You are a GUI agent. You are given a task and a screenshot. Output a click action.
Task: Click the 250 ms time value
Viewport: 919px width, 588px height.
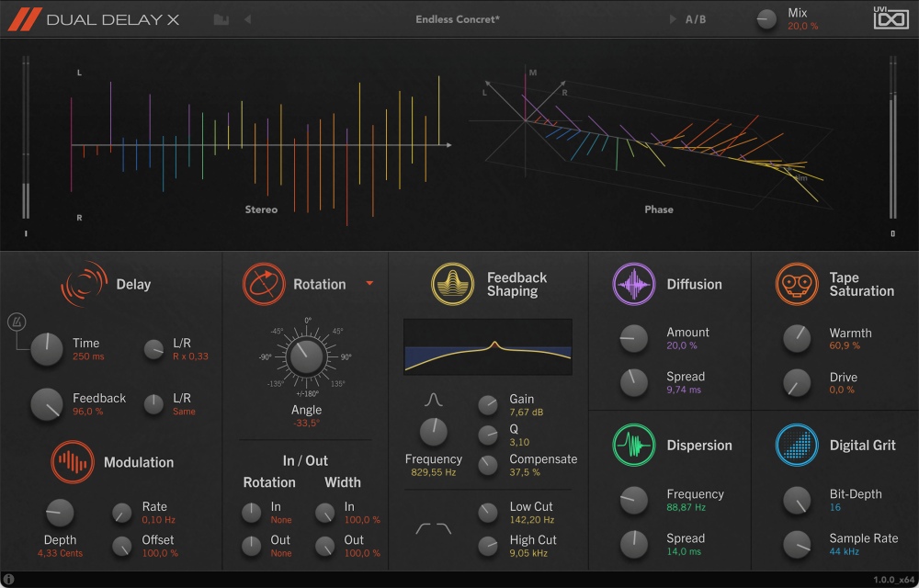click(88, 356)
